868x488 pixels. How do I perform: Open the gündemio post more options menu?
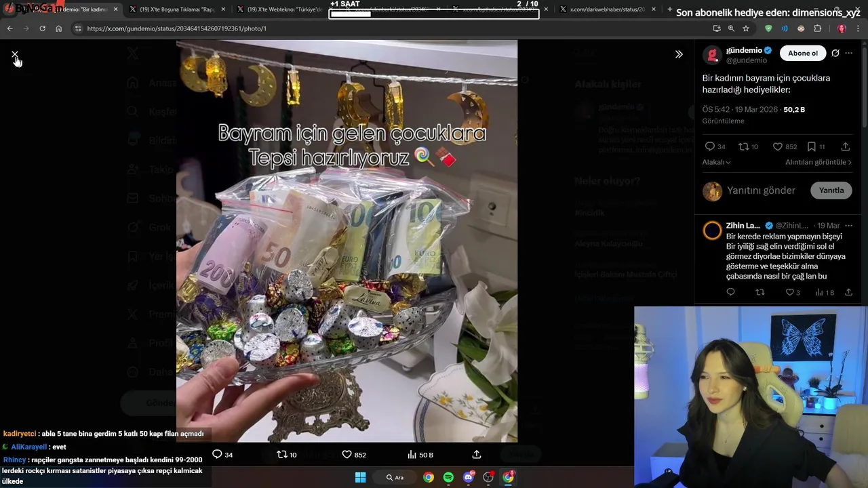click(848, 54)
